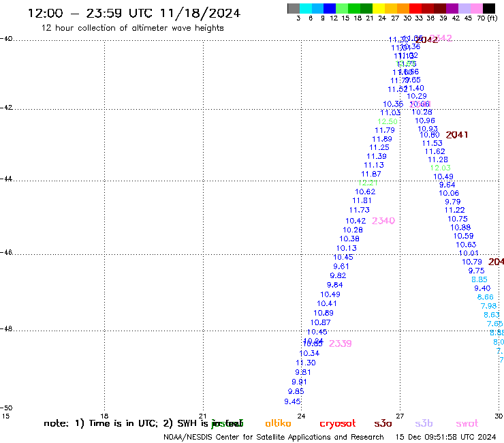The image size is (504, 443).
Task: Click the -46 latitude axis label
Action: click(6, 252)
